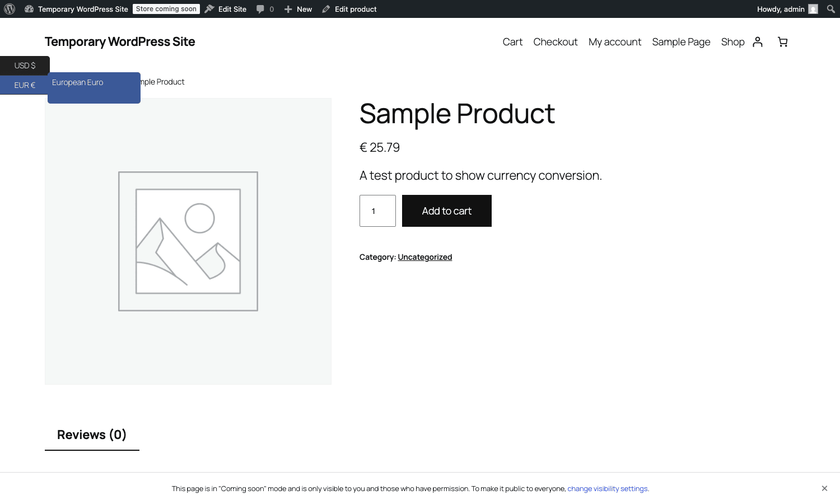The width and height of the screenshot is (840, 504).
Task: Go to the Cart page
Action: coord(512,42)
